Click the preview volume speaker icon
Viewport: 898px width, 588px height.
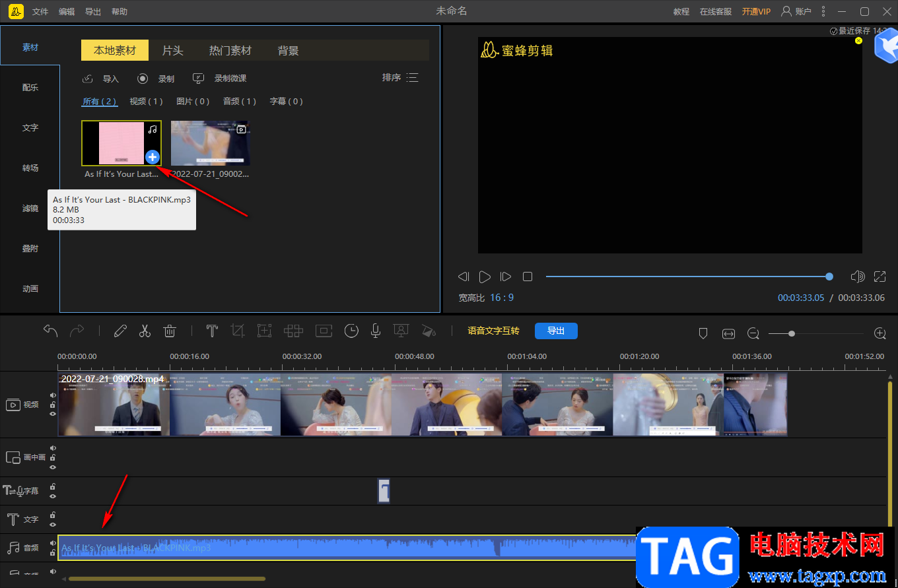pyautogui.click(x=858, y=277)
